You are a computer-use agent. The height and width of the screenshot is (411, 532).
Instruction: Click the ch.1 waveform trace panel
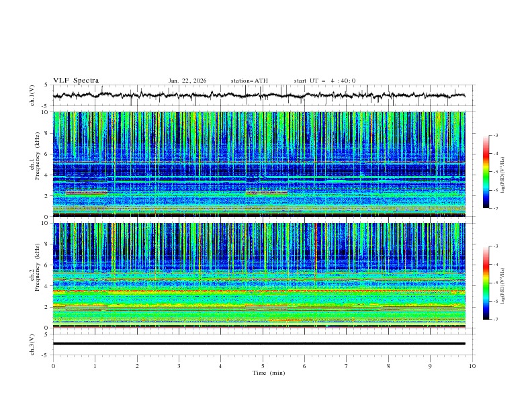coord(262,95)
